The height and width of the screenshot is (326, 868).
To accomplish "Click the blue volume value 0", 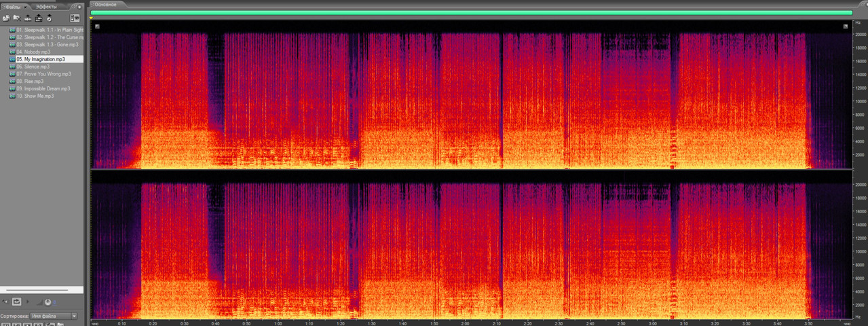I will pyautogui.click(x=54, y=302).
